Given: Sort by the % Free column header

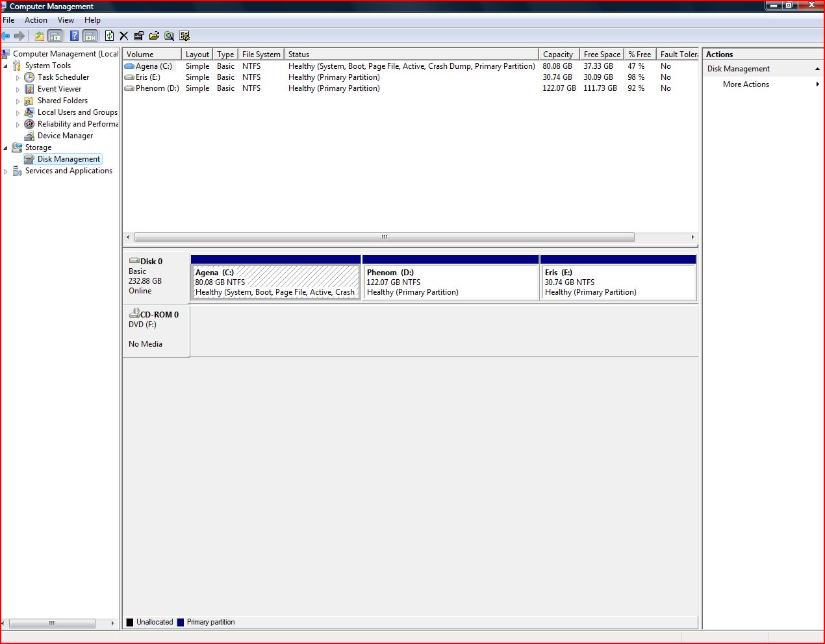Looking at the screenshot, I should click(x=640, y=55).
